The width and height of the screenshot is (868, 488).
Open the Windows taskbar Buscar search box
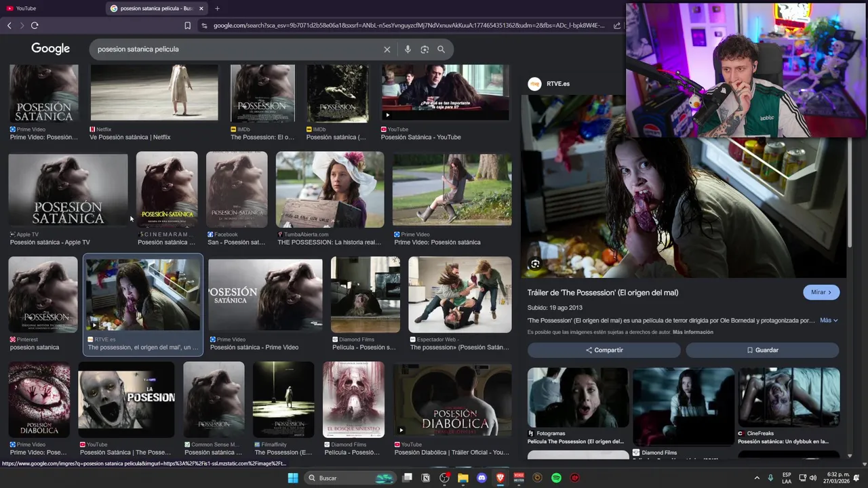[x=349, y=478]
